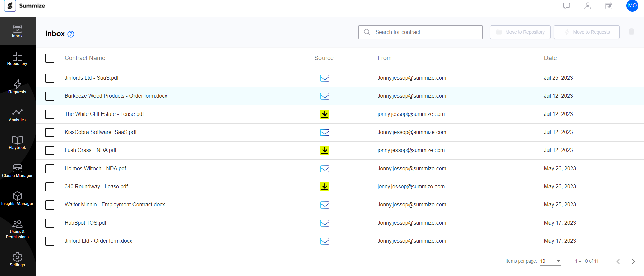This screenshot has width=644, height=276.
Task: Click the Move to Repository button
Action: pos(520,32)
